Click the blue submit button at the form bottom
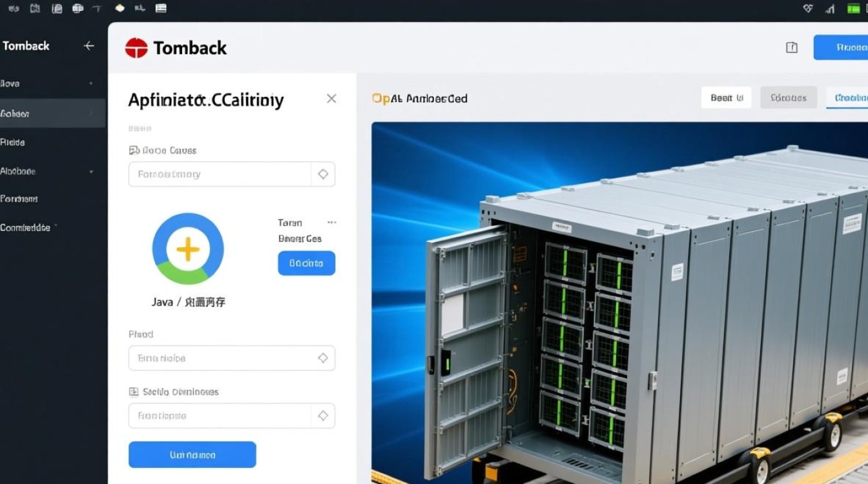Screen dimensions: 868x484 [192, 454]
